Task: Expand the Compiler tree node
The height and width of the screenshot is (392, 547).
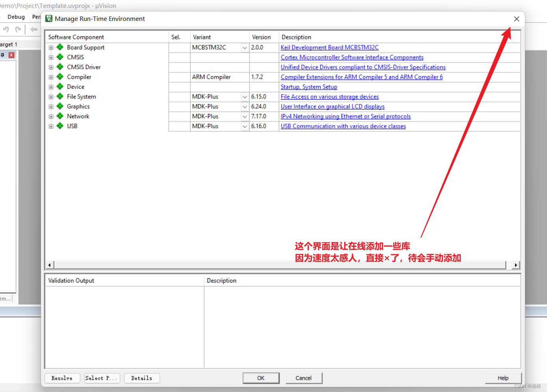Action: 51,77
